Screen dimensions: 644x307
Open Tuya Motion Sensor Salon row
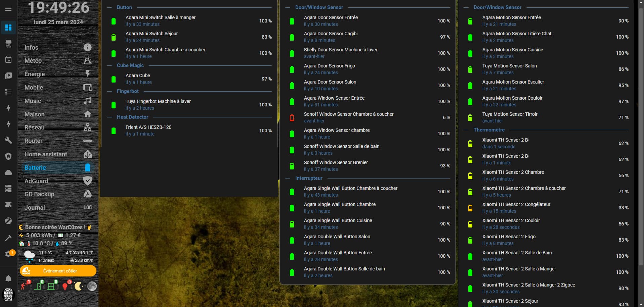(x=546, y=69)
